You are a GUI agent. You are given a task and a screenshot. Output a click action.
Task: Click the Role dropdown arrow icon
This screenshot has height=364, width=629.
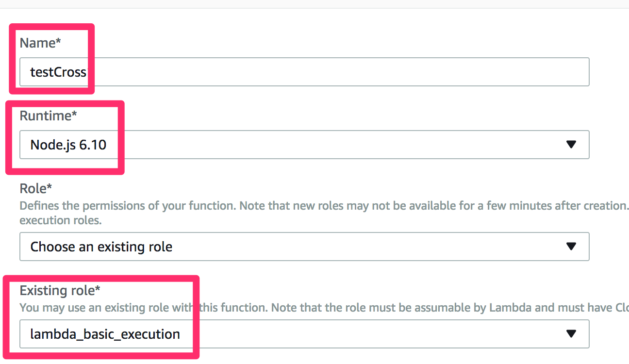[x=571, y=247]
